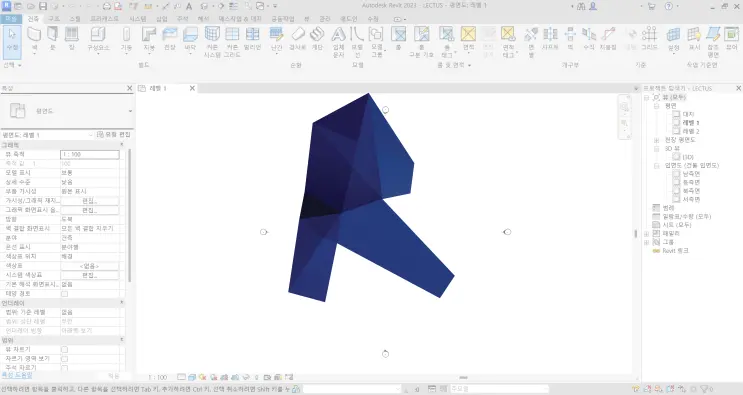Open the 특성 도움말 link
This screenshot has height=395, width=743.
pos(17,375)
